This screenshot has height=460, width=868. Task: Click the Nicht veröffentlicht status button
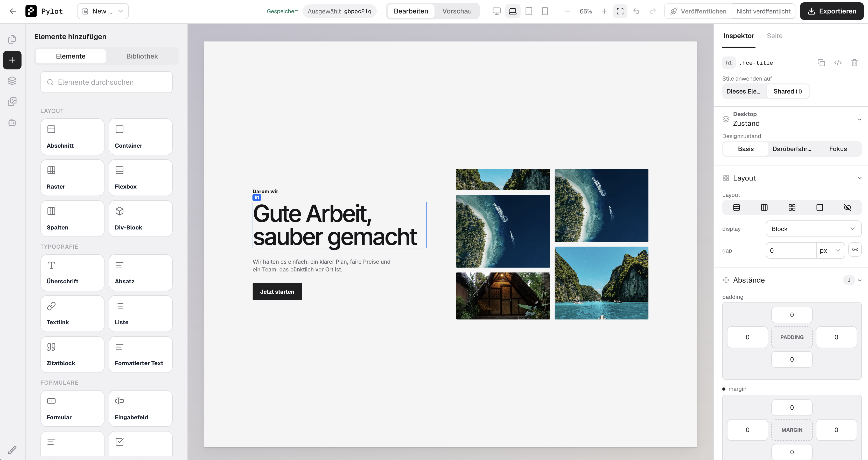pyautogui.click(x=763, y=11)
